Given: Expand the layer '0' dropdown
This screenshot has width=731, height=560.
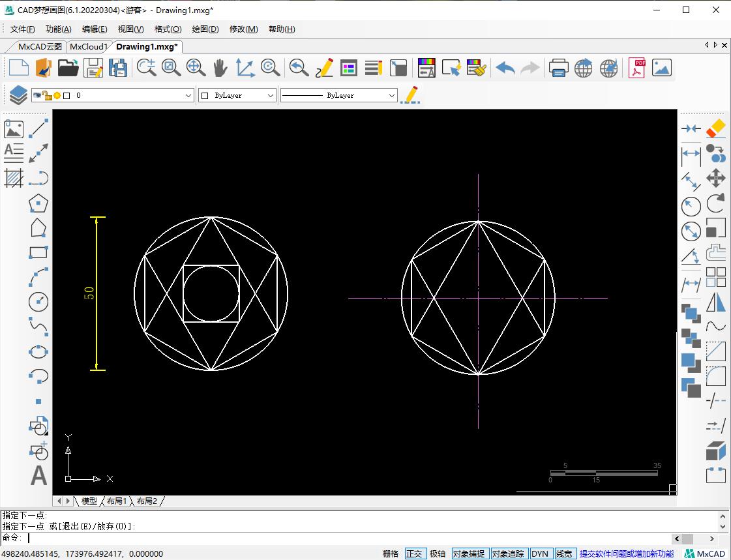Looking at the screenshot, I should pyautogui.click(x=188, y=95).
